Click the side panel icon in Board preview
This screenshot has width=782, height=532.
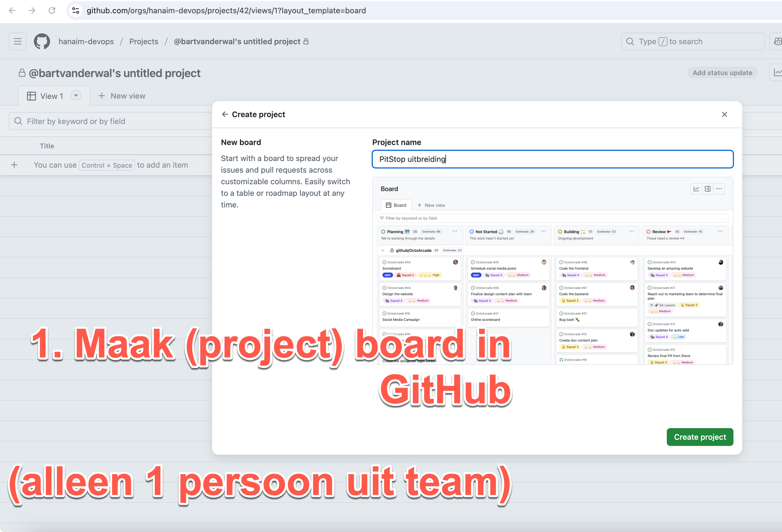pos(708,189)
